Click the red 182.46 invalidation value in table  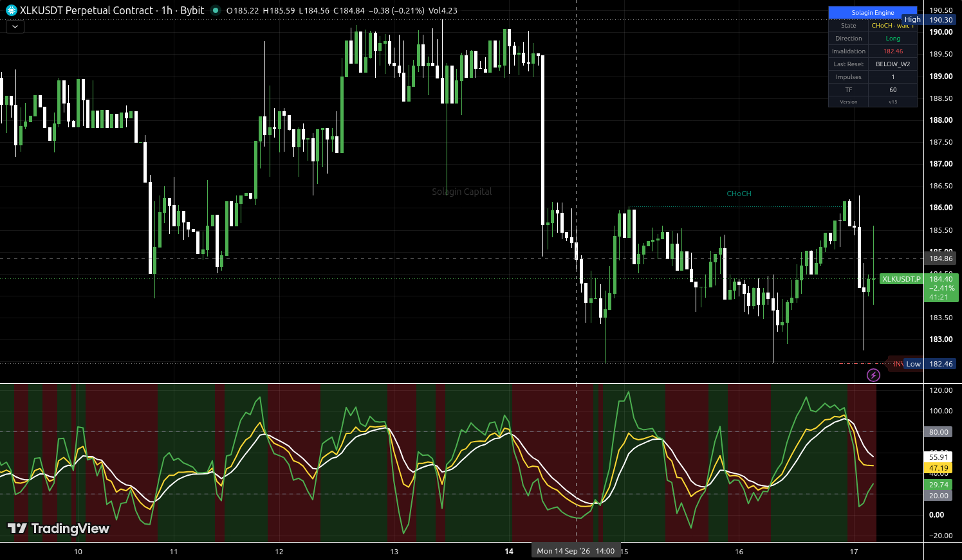pos(893,51)
